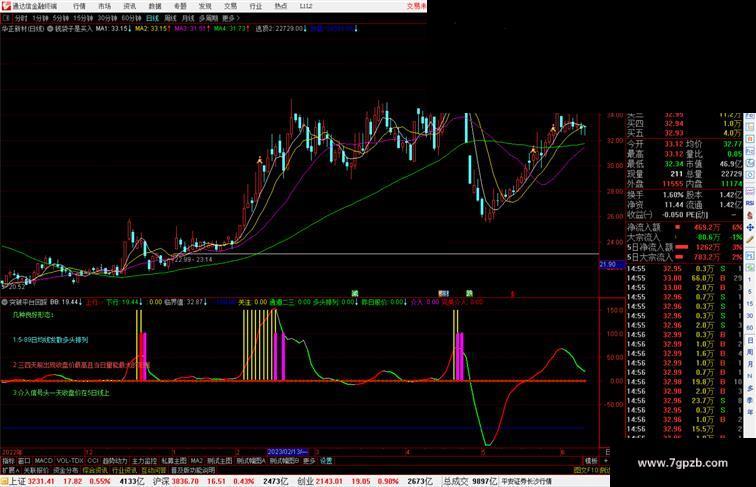Click the 窗口 tab

click(x=24, y=461)
